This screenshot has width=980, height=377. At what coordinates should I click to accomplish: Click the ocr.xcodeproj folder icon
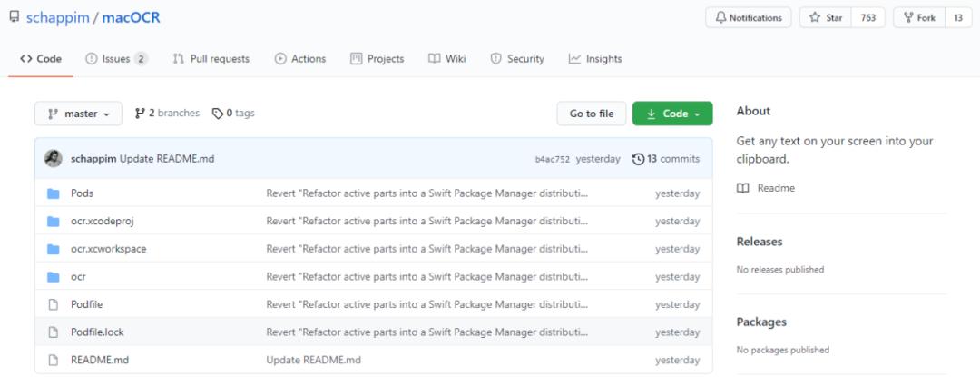point(54,222)
